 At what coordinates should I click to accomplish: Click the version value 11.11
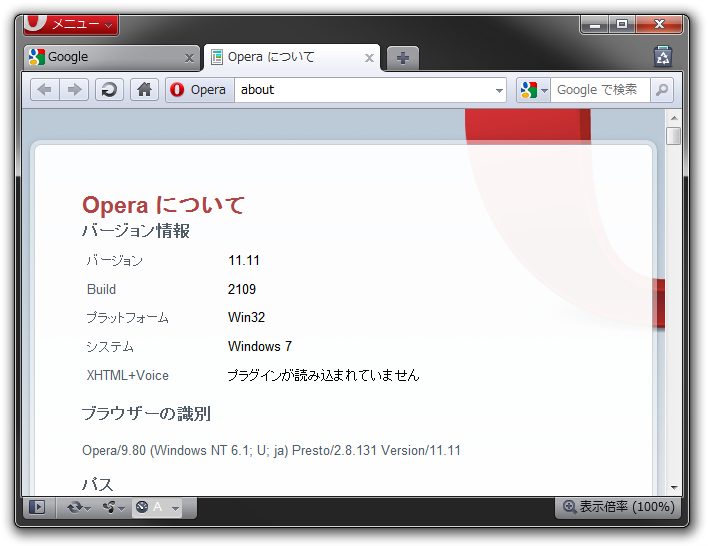[x=244, y=261]
